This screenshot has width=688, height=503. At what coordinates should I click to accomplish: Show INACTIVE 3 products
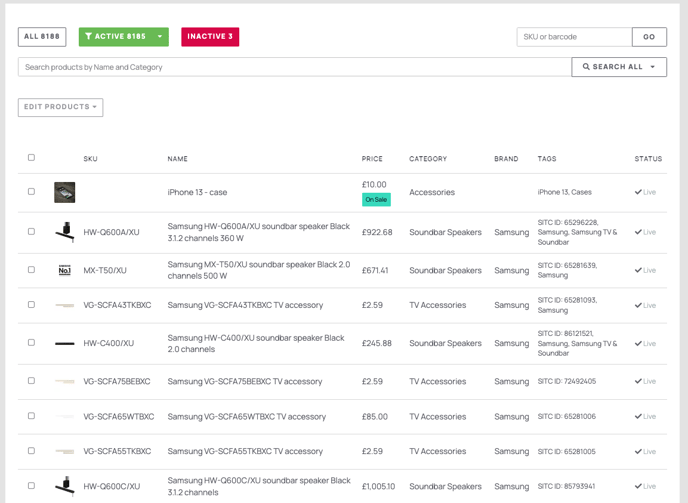tap(210, 37)
